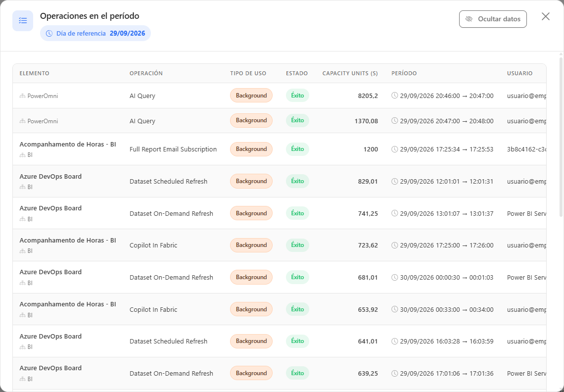Click the clock icon before 29/09/2026 20:47:00 period
This screenshot has width=564, height=392.
[395, 121]
